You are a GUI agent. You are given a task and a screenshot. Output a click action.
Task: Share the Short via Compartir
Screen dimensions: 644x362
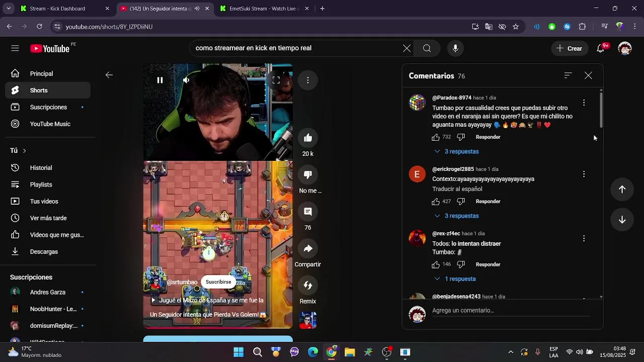308,248
